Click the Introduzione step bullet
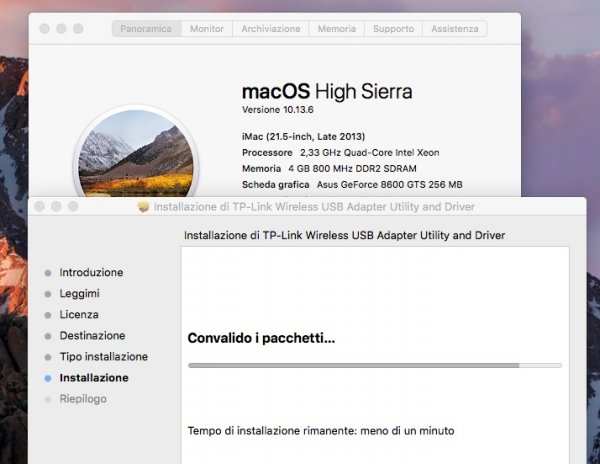This screenshot has width=600, height=464. point(48,273)
